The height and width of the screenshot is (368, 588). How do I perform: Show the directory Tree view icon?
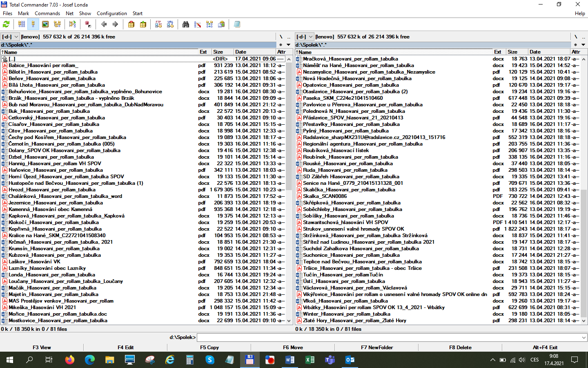tap(57, 25)
